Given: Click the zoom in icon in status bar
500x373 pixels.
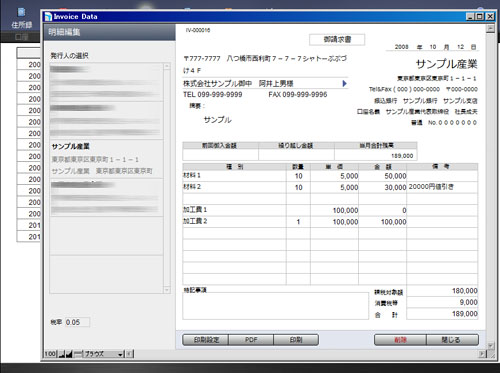Looking at the screenshot, I should click(x=69, y=354).
